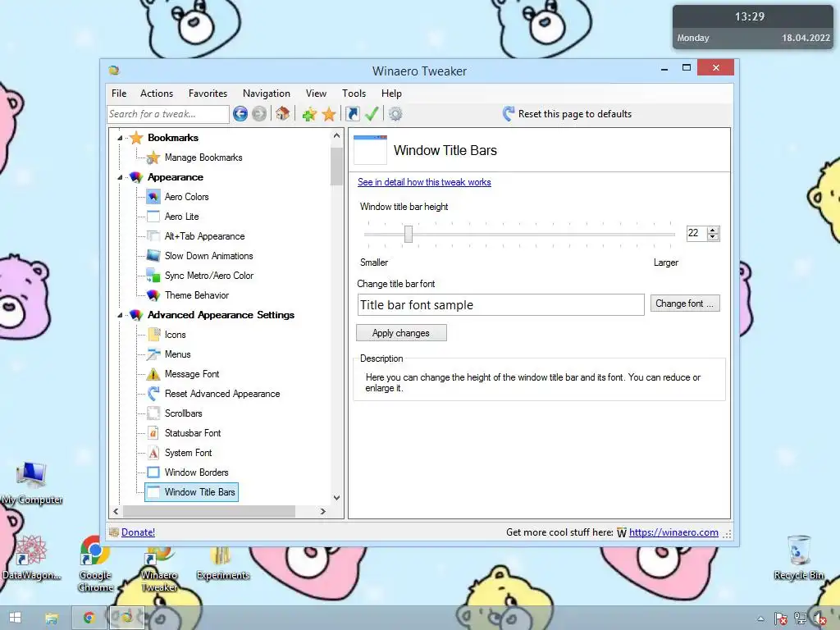Collapse the Bookmarks tree node

tap(120, 138)
